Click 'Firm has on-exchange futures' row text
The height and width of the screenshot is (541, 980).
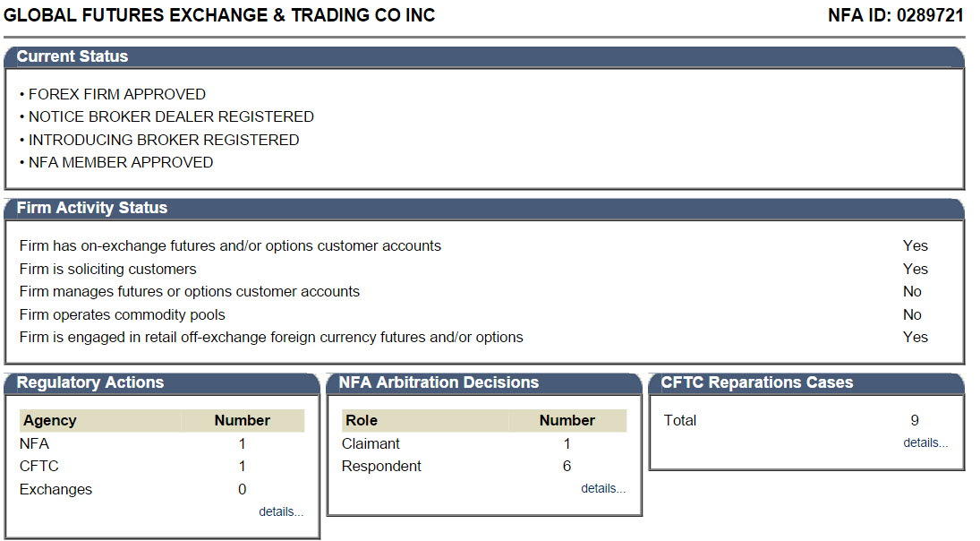point(230,245)
